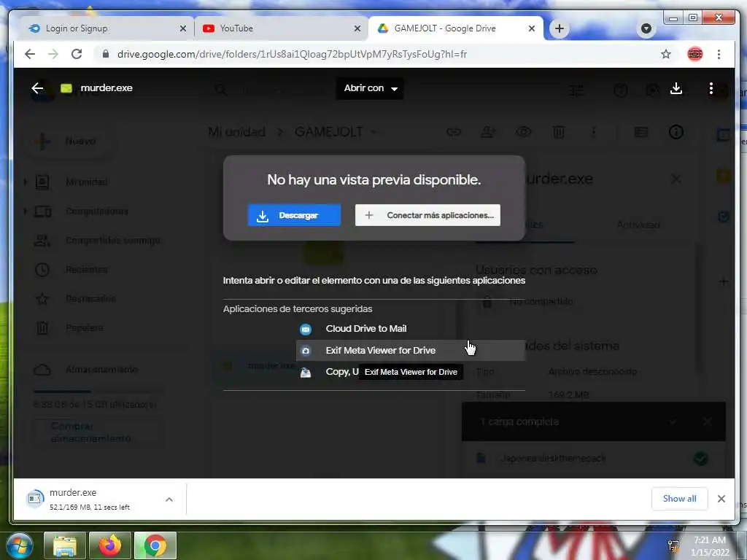Viewport: 747px width, 560px height.
Task: Close the YouTube tab
Action: (357, 28)
